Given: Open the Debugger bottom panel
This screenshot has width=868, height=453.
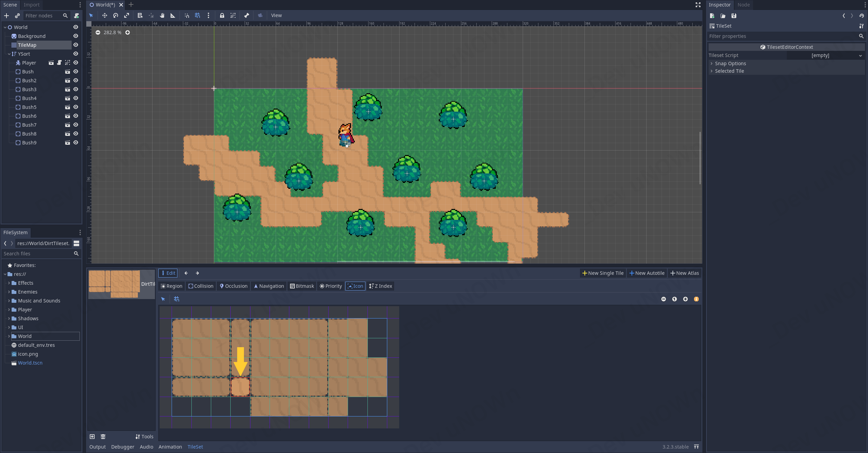Looking at the screenshot, I should tap(122, 447).
